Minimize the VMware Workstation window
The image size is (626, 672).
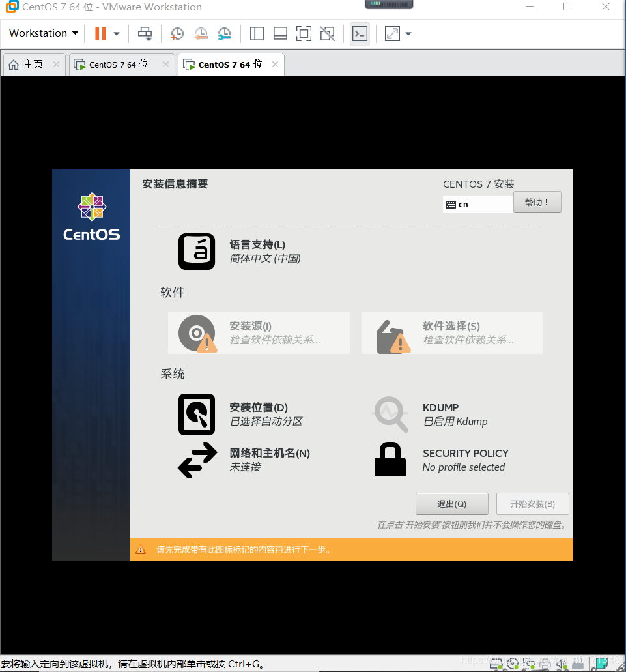coord(530,7)
